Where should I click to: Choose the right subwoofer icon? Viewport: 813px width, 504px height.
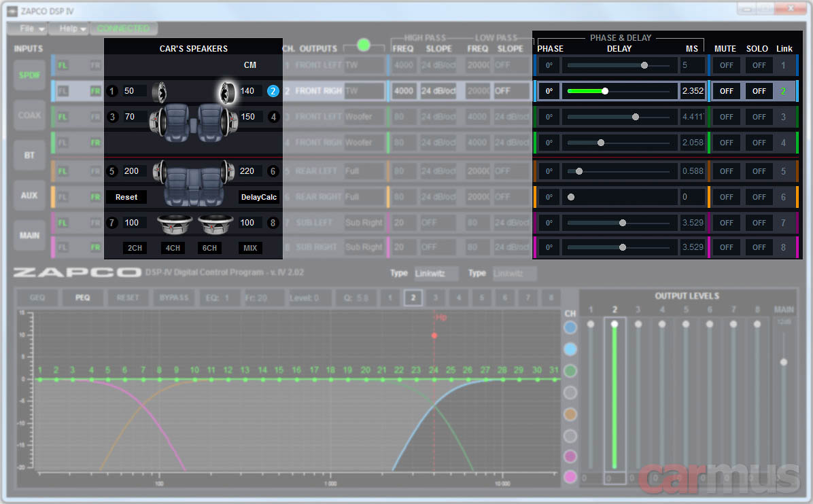click(215, 223)
